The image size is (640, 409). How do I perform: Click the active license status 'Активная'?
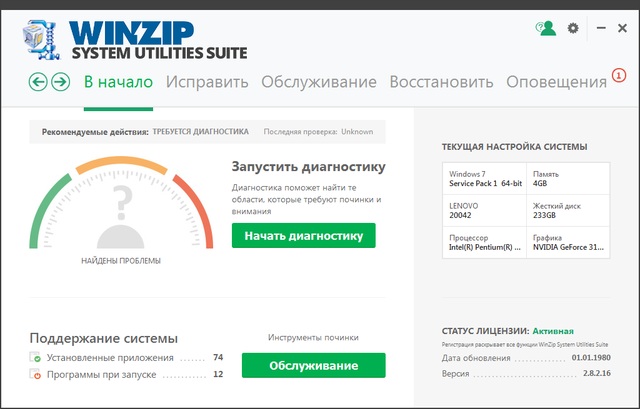point(553,330)
